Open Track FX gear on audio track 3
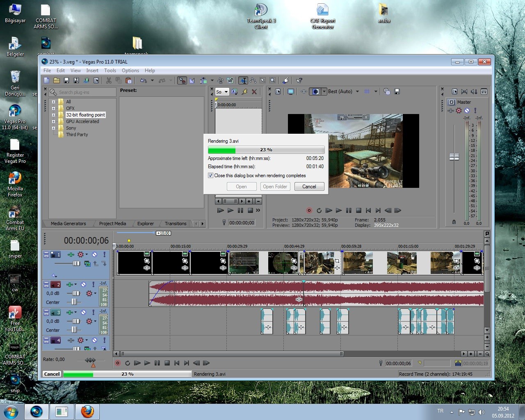Image resolution: width=525 pixels, height=420 pixels. tap(89, 321)
